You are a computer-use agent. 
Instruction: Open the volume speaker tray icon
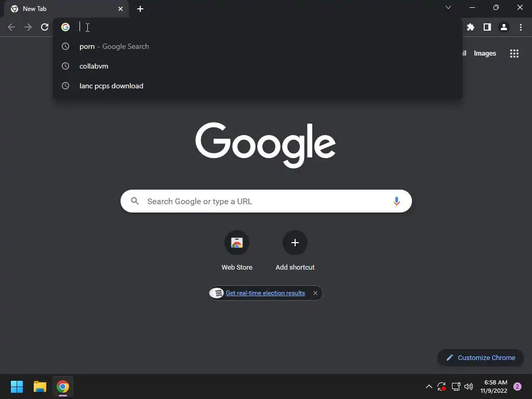pos(469,387)
